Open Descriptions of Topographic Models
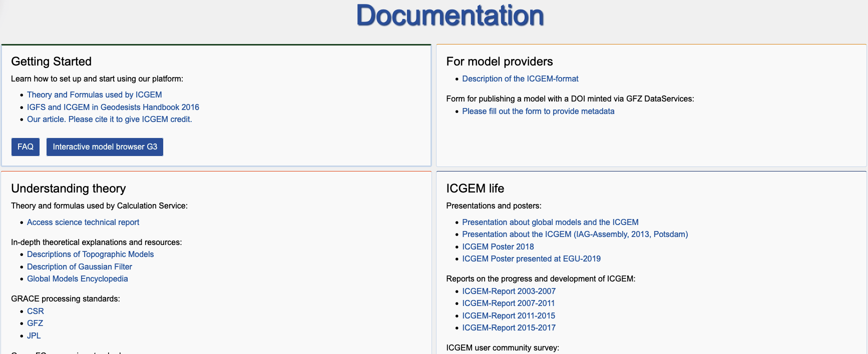Screen dimensions: 868x354 [x=90, y=254]
